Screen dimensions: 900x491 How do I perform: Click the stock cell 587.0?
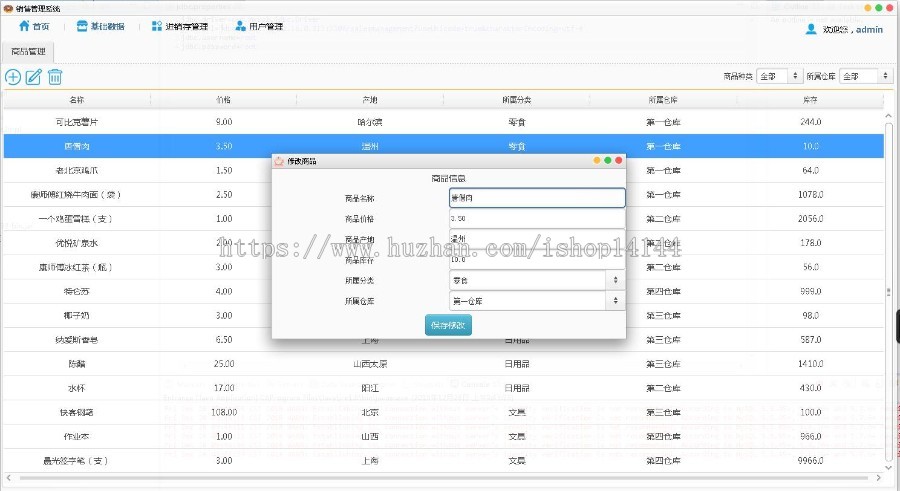(x=810, y=339)
